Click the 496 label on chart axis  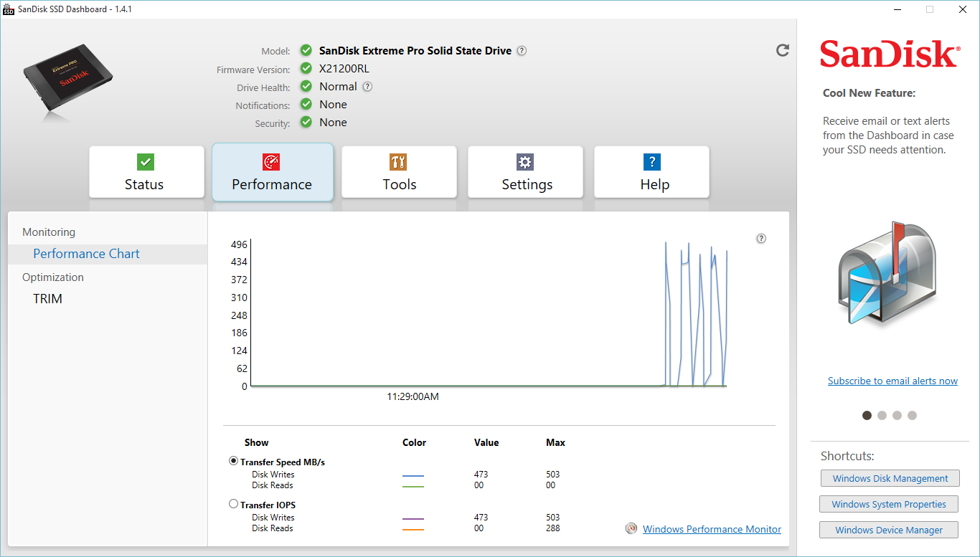tap(239, 244)
